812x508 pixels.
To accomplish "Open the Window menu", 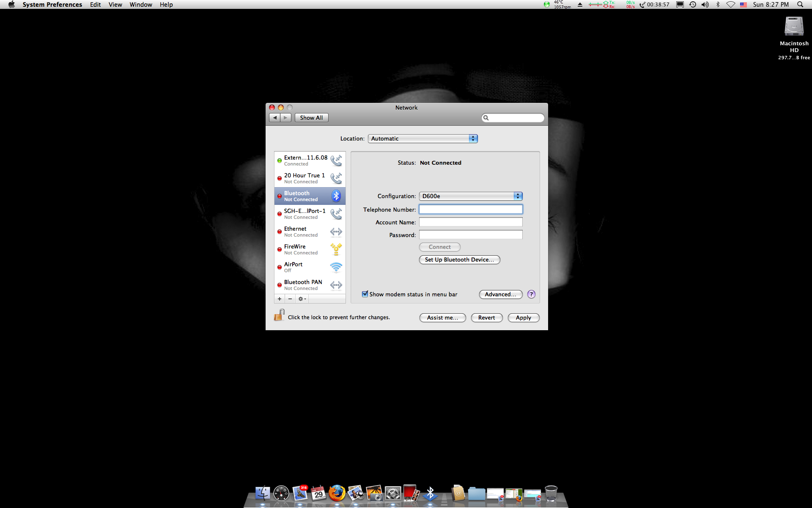I will click(x=140, y=5).
